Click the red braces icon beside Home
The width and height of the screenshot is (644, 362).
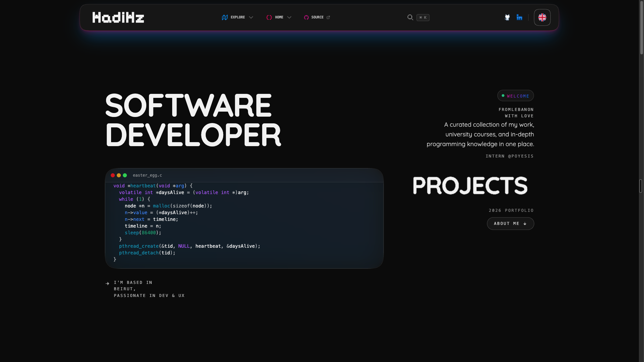[x=269, y=17]
